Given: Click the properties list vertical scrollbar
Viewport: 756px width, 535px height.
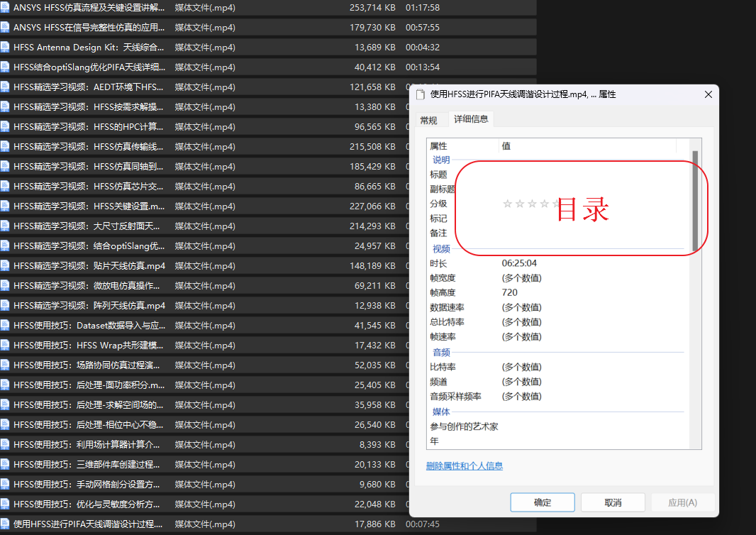Looking at the screenshot, I should coord(695,200).
